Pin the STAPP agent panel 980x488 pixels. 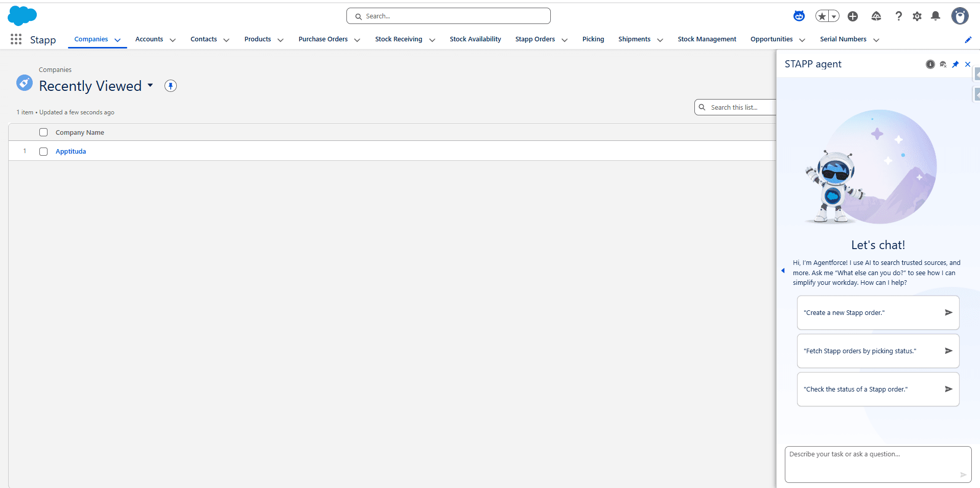pos(955,64)
